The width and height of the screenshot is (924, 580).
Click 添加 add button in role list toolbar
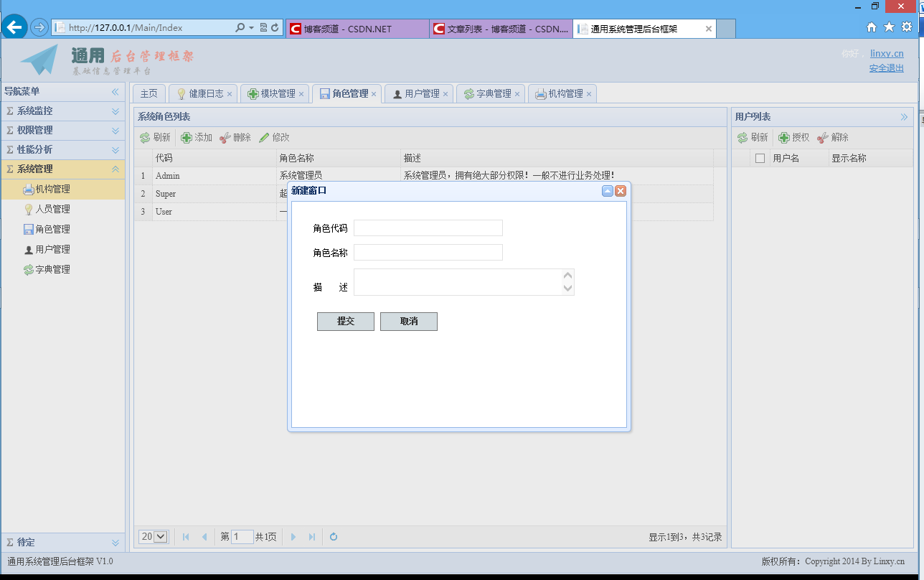[x=197, y=137]
